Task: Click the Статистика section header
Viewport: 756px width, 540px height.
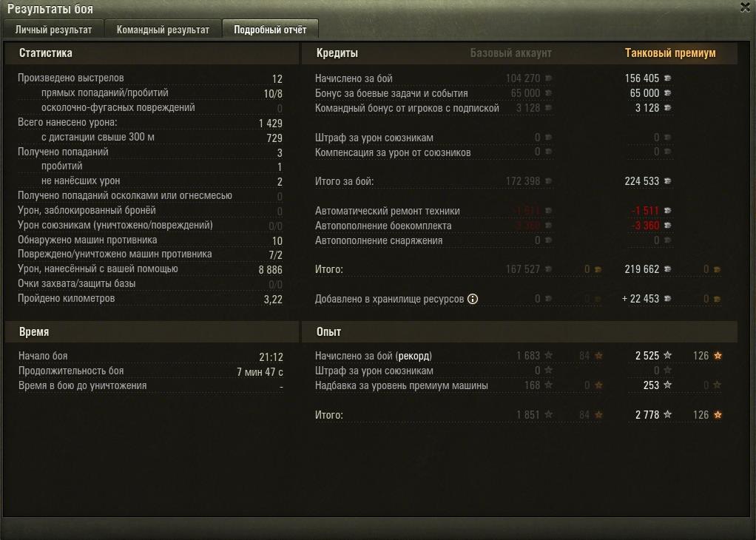Action: tap(46, 53)
